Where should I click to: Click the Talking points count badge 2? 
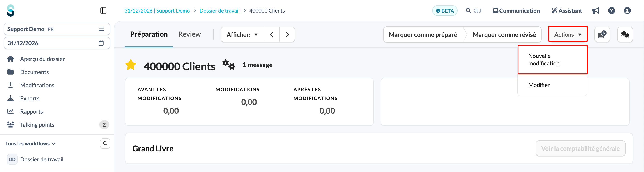(104, 125)
